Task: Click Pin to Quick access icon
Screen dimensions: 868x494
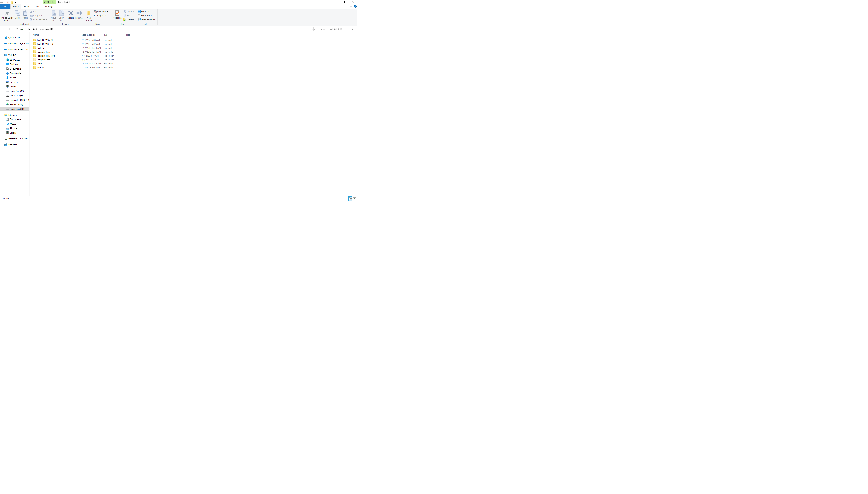Action: pos(7,16)
